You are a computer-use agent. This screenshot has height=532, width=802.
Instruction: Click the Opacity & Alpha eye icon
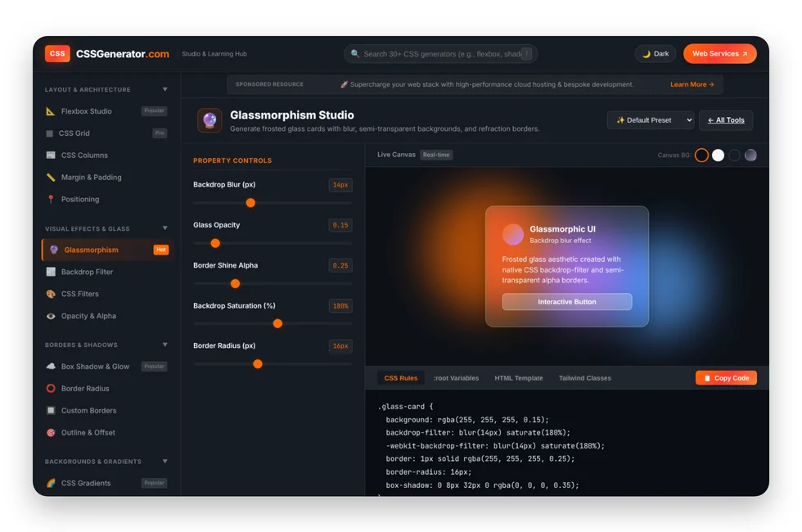pyautogui.click(x=51, y=316)
